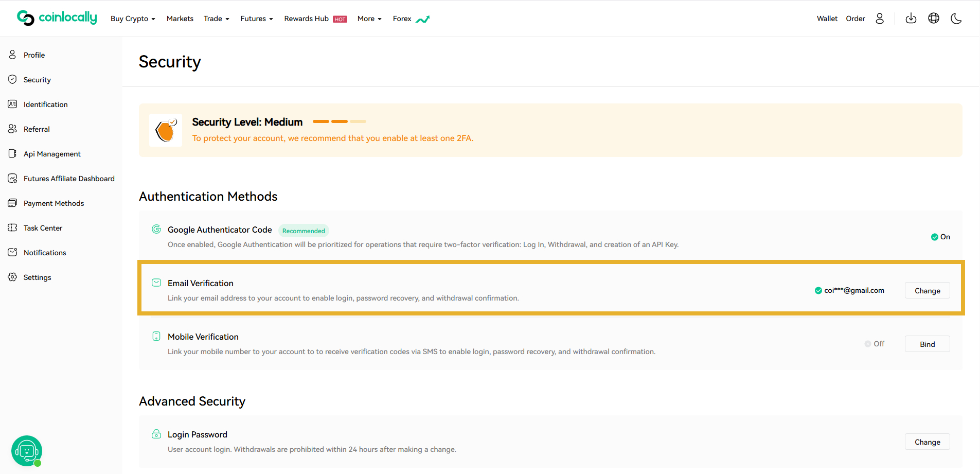
Task: Click the masked email coi***@gmail.com
Action: point(854,290)
